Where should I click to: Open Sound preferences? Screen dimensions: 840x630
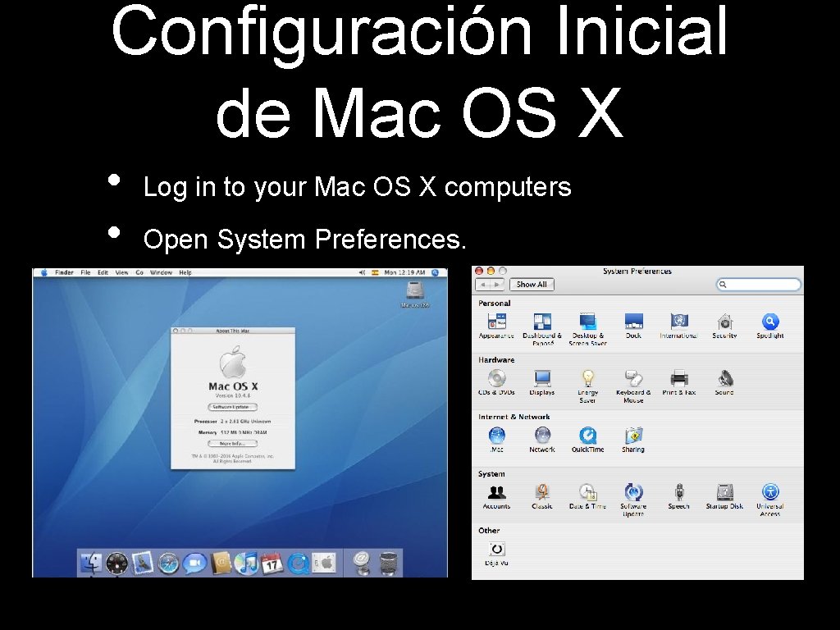tap(724, 382)
